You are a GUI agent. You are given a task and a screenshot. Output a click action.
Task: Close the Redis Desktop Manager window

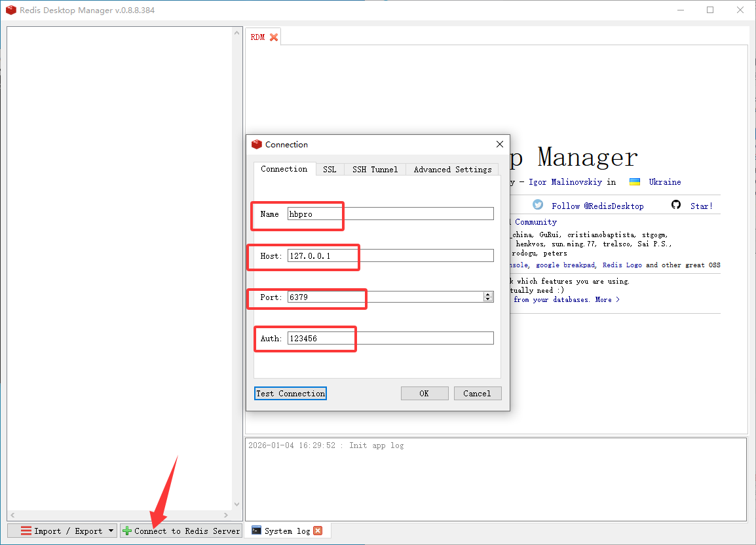pyautogui.click(x=740, y=10)
